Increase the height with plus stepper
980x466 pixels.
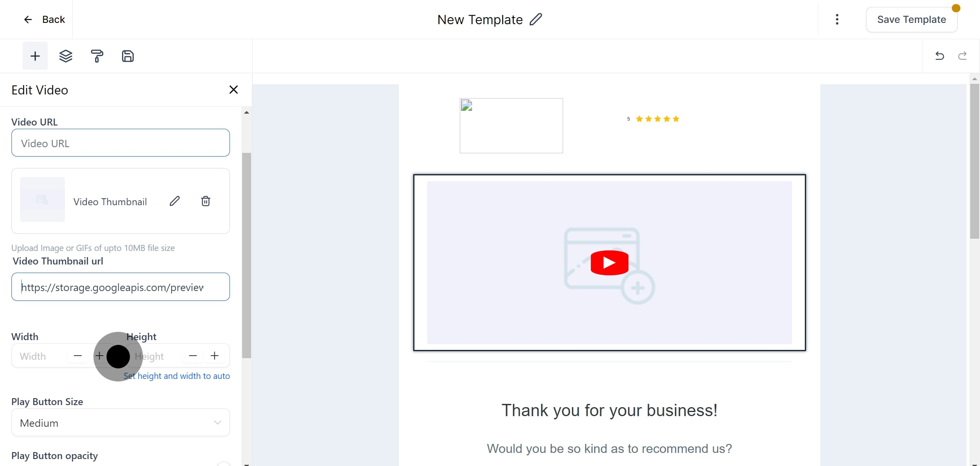214,356
